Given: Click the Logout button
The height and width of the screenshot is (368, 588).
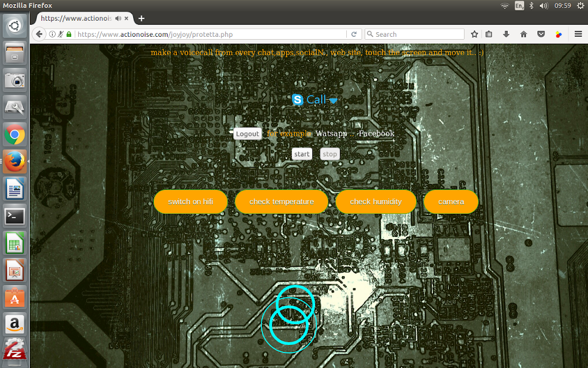Looking at the screenshot, I should [247, 133].
